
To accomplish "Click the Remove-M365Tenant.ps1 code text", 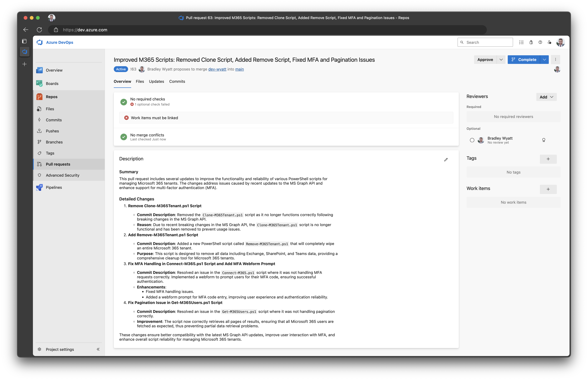I will coord(267,244).
